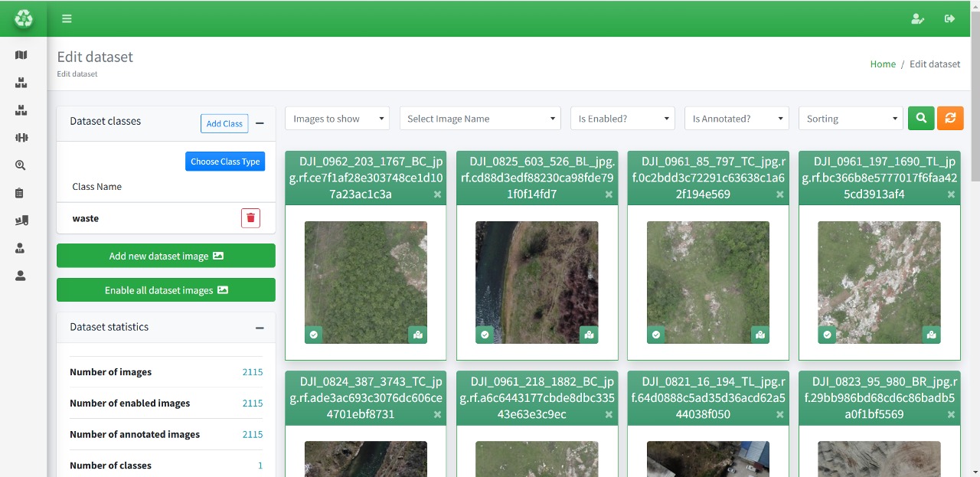Open the Sorting dropdown
980x477 pixels.
pyautogui.click(x=851, y=118)
